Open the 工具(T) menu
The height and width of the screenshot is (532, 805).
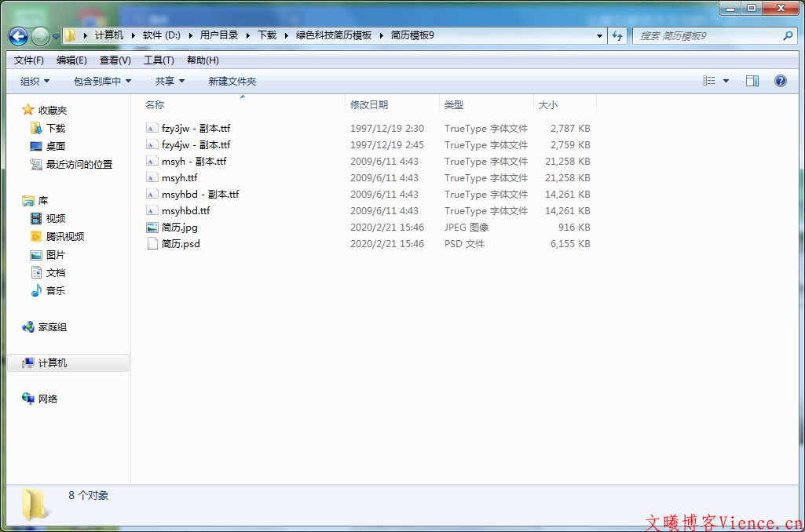(x=159, y=60)
